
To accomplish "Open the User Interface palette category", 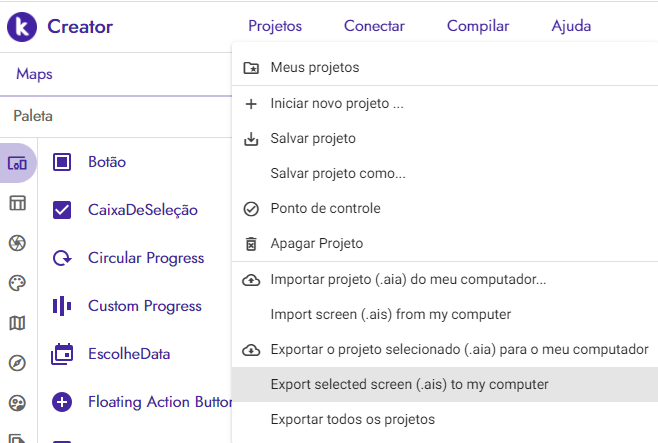I will point(17,162).
